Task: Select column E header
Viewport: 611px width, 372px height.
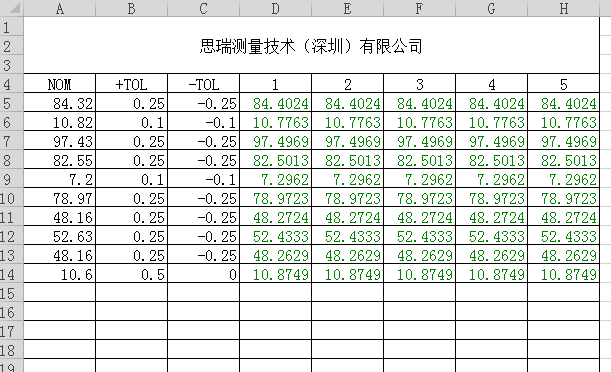Action: (348, 8)
